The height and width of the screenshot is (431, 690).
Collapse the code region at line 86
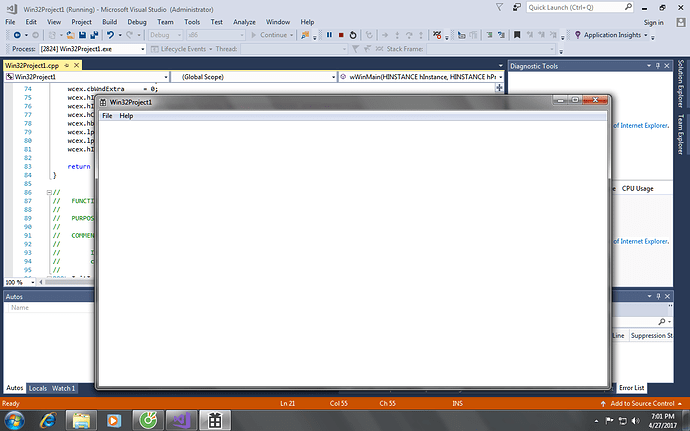click(50, 164)
